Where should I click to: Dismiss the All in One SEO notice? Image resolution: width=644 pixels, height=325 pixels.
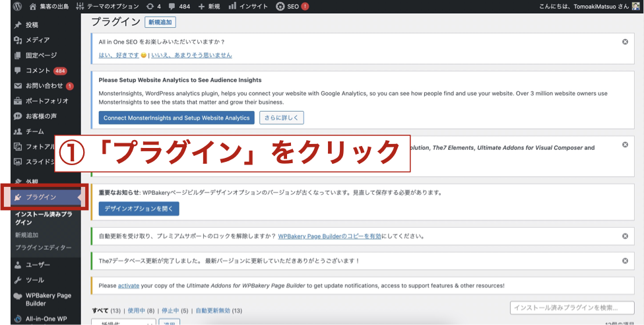pyautogui.click(x=625, y=42)
